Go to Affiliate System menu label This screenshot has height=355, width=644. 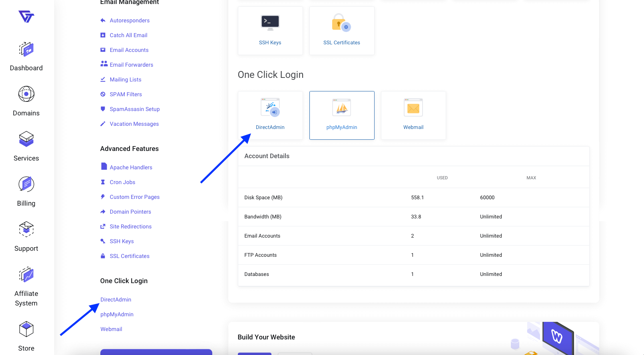(x=26, y=298)
